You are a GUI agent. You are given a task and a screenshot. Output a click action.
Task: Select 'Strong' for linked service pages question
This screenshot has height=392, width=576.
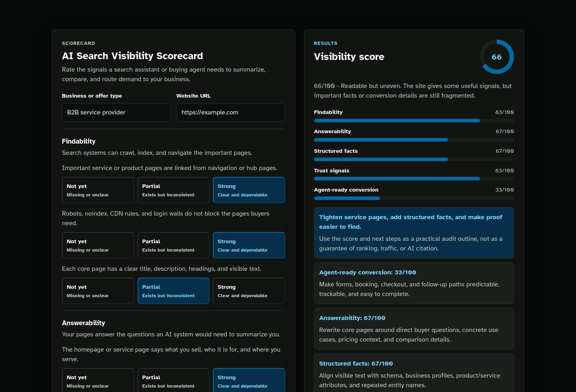(x=249, y=190)
